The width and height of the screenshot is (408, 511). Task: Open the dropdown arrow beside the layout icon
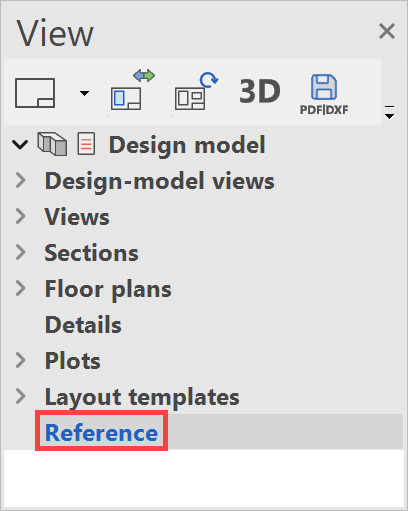[84, 93]
